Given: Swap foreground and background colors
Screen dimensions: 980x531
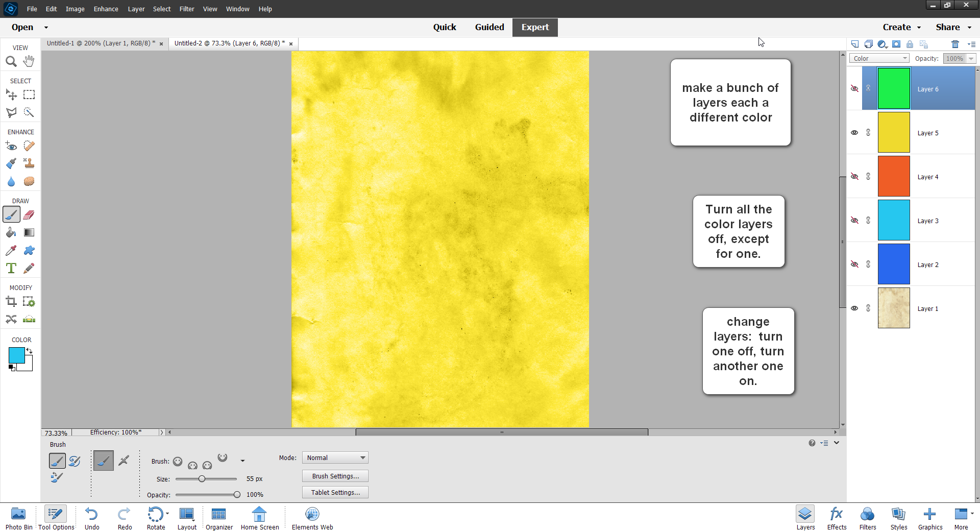Looking at the screenshot, I should pyautogui.click(x=30, y=351).
